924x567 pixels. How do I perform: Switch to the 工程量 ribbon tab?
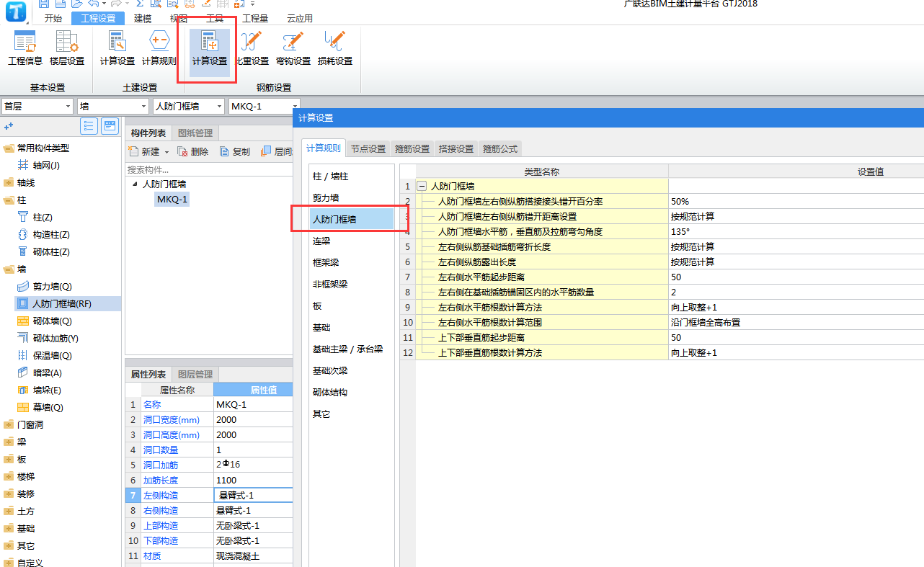[255, 19]
